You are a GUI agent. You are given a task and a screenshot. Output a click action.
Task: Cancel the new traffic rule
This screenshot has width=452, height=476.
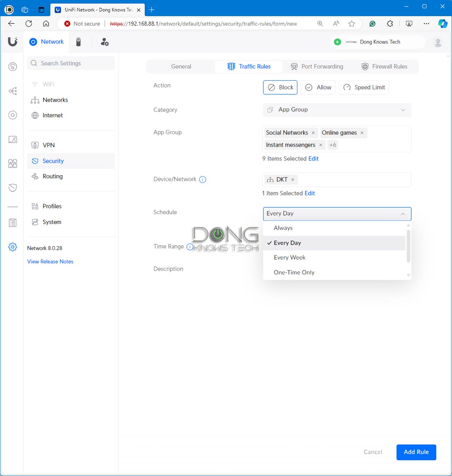pyautogui.click(x=373, y=452)
